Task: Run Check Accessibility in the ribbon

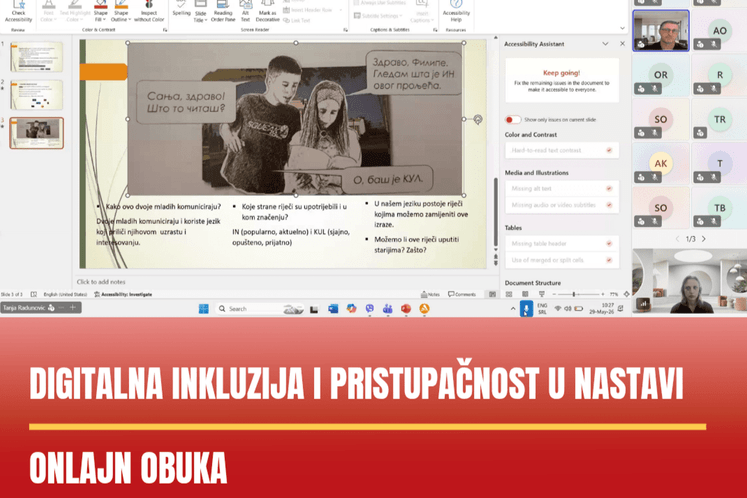Action: [x=18, y=11]
